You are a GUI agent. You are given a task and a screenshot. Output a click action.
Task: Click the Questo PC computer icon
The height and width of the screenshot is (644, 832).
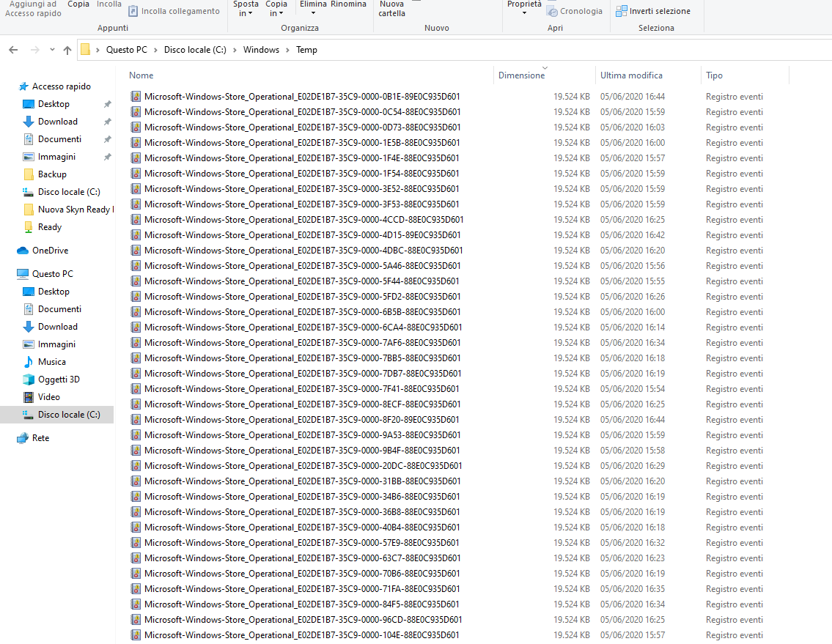tap(23, 274)
